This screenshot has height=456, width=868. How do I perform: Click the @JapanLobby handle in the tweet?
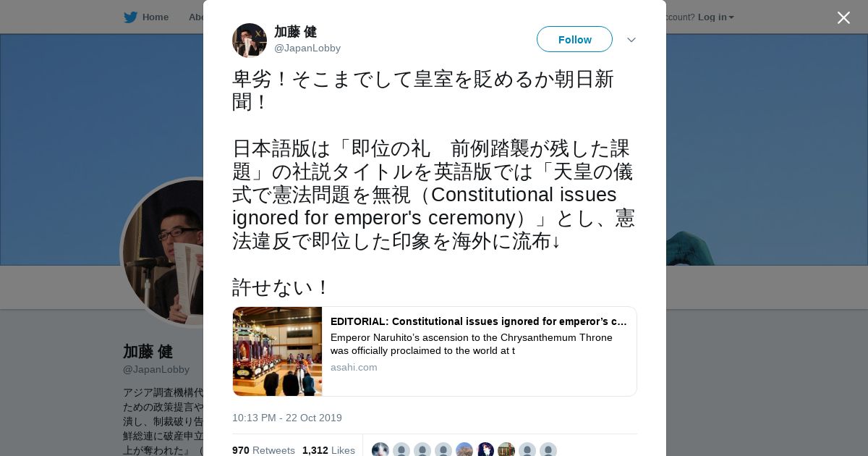pos(307,48)
